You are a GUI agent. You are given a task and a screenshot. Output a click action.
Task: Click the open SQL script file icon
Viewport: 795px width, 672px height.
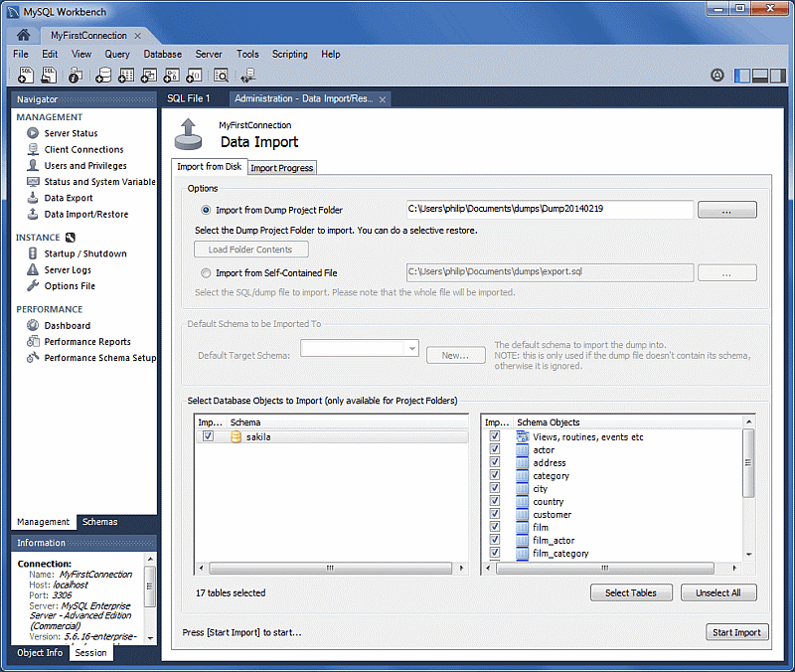tap(50, 75)
